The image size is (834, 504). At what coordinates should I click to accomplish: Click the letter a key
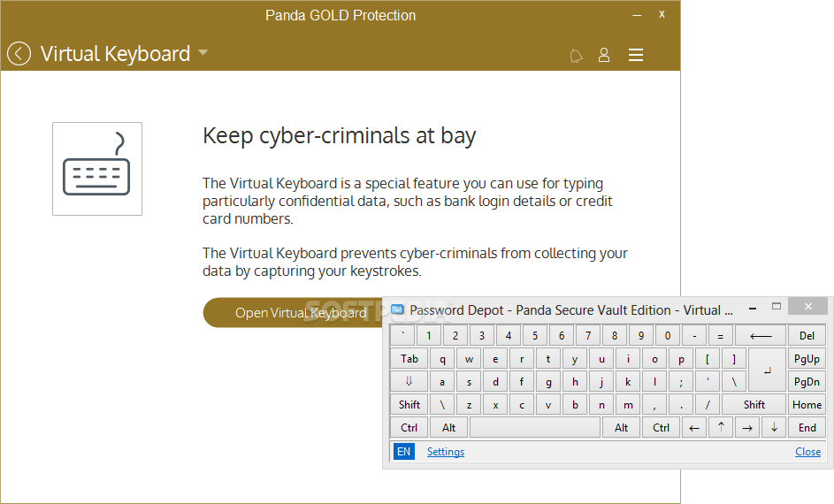[442, 381]
